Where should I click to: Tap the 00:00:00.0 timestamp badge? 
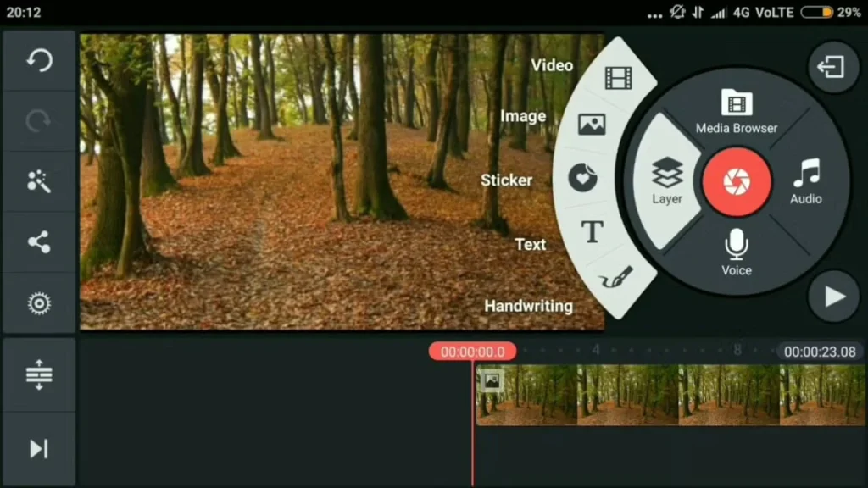point(471,350)
